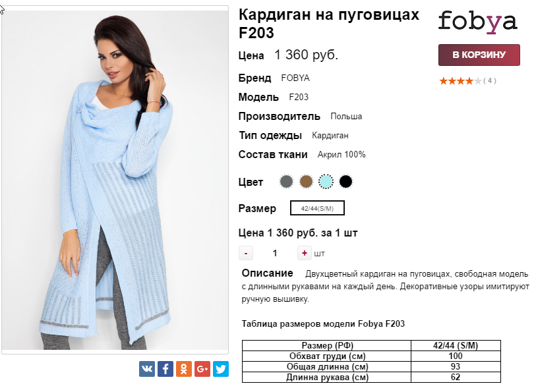
Task: Open the cardigan product photo
Action: point(115,180)
